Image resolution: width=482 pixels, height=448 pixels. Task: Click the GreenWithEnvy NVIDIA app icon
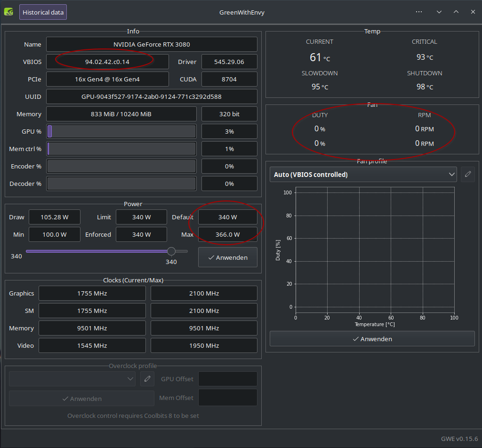pyautogui.click(x=8, y=12)
